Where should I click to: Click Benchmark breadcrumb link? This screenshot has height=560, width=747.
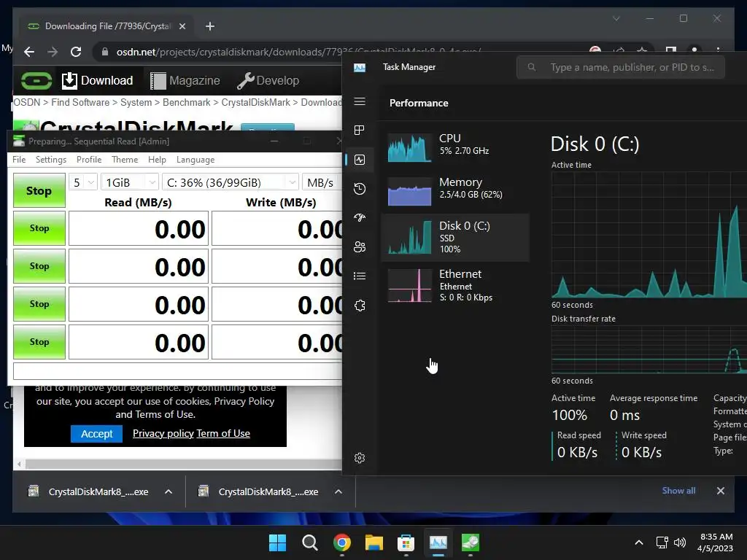click(x=186, y=102)
